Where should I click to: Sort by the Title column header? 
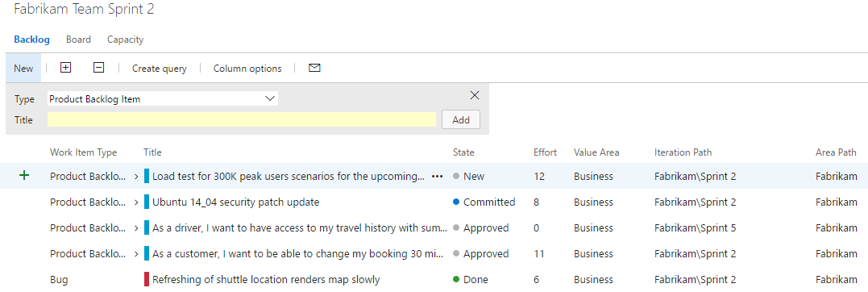pos(152,152)
